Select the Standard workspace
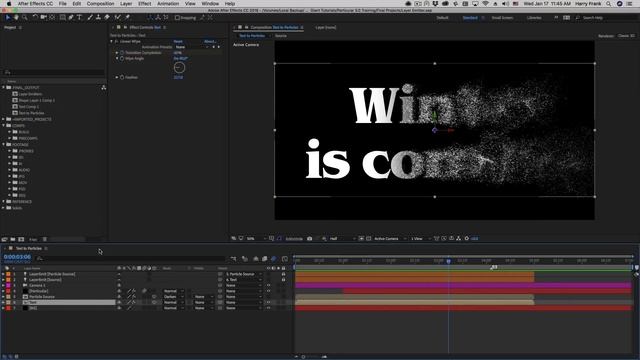This screenshot has width=640, height=360. coord(470,18)
